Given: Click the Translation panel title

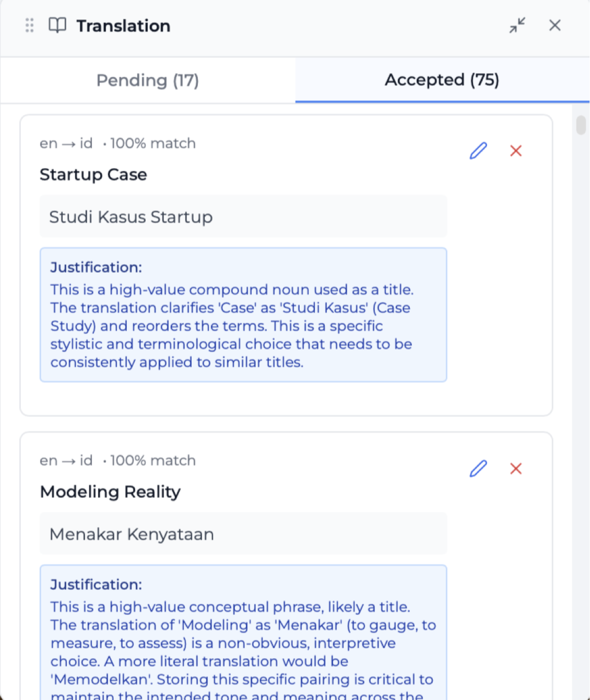Looking at the screenshot, I should coord(123,25).
